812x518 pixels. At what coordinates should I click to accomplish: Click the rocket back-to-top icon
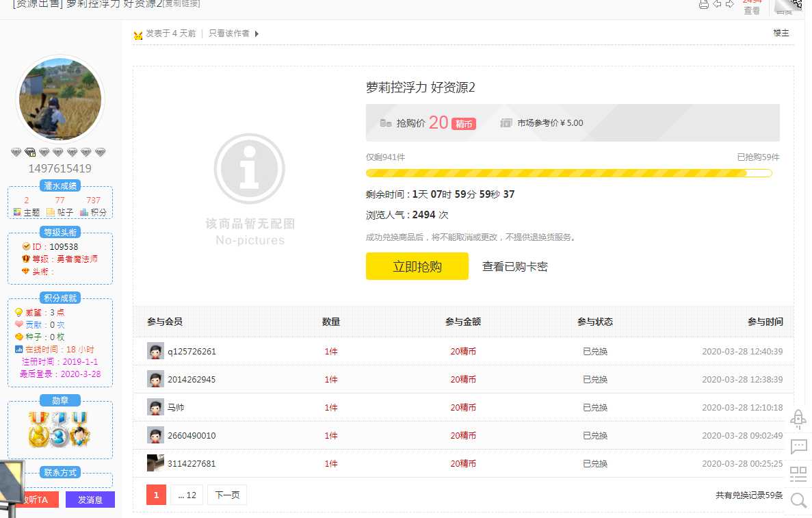click(798, 419)
